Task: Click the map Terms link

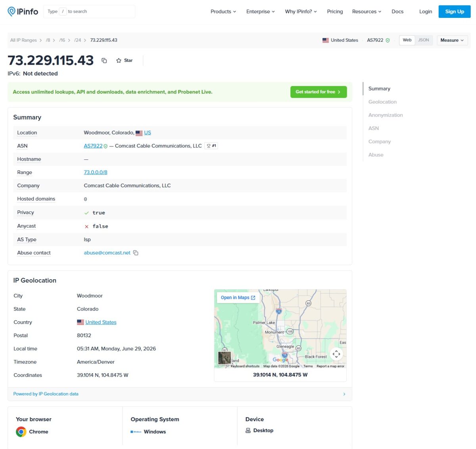Action: 308,366
